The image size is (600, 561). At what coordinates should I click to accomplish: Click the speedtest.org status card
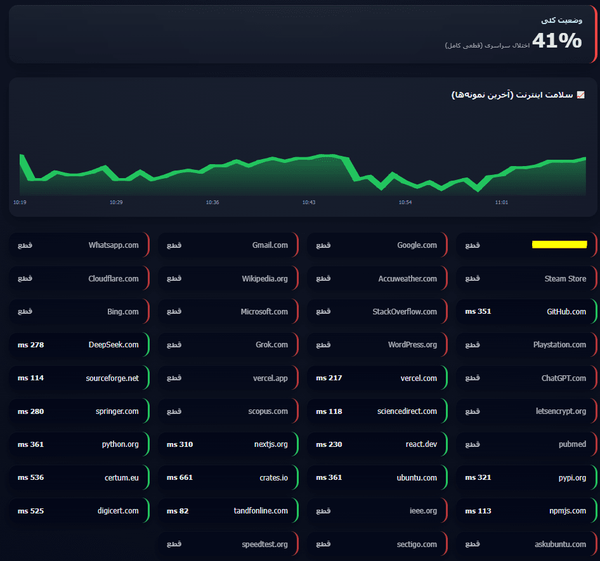pos(228,544)
